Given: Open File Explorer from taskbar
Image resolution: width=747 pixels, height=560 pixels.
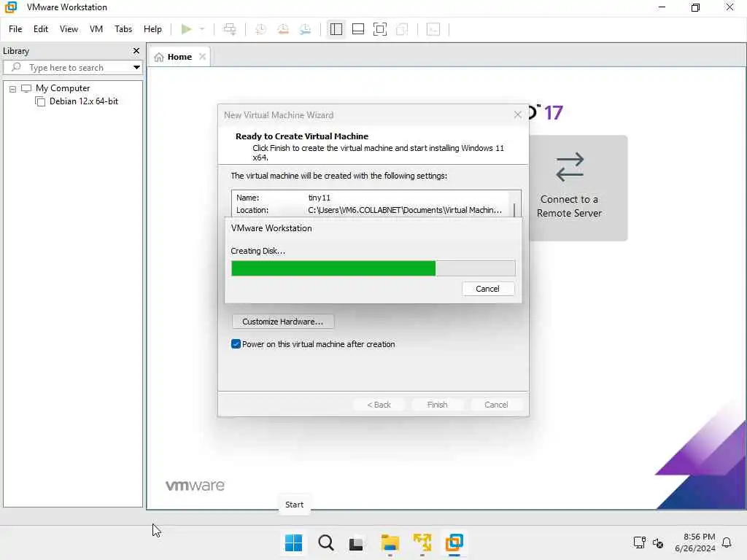Looking at the screenshot, I should pyautogui.click(x=390, y=542).
